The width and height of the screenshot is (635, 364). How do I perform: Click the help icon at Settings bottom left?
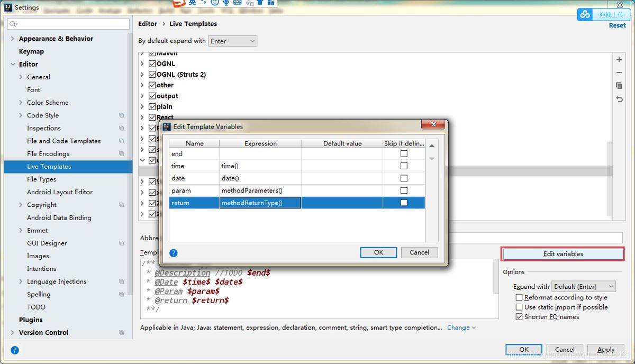click(x=15, y=350)
